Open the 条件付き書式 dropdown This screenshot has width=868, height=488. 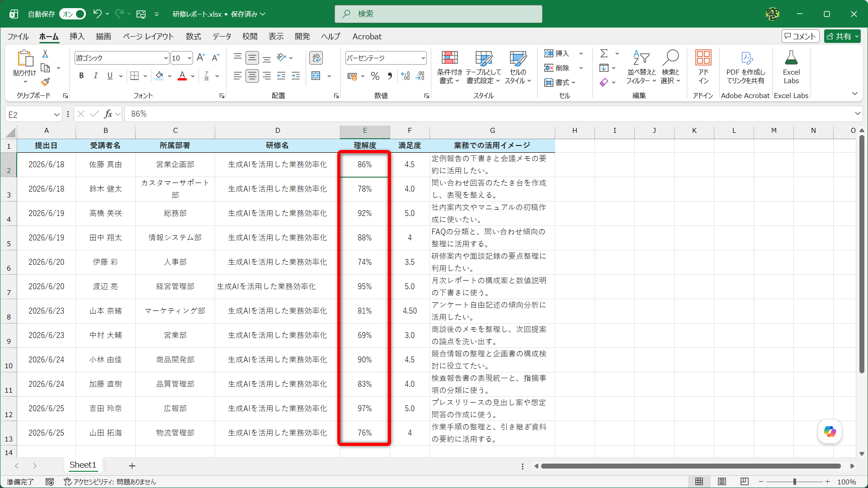449,67
